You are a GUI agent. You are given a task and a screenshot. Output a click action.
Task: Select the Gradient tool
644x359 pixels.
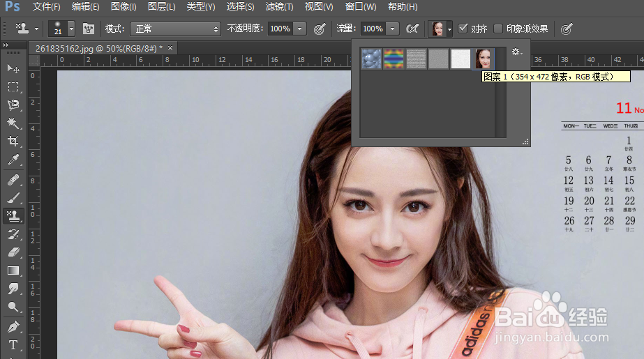(13, 270)
